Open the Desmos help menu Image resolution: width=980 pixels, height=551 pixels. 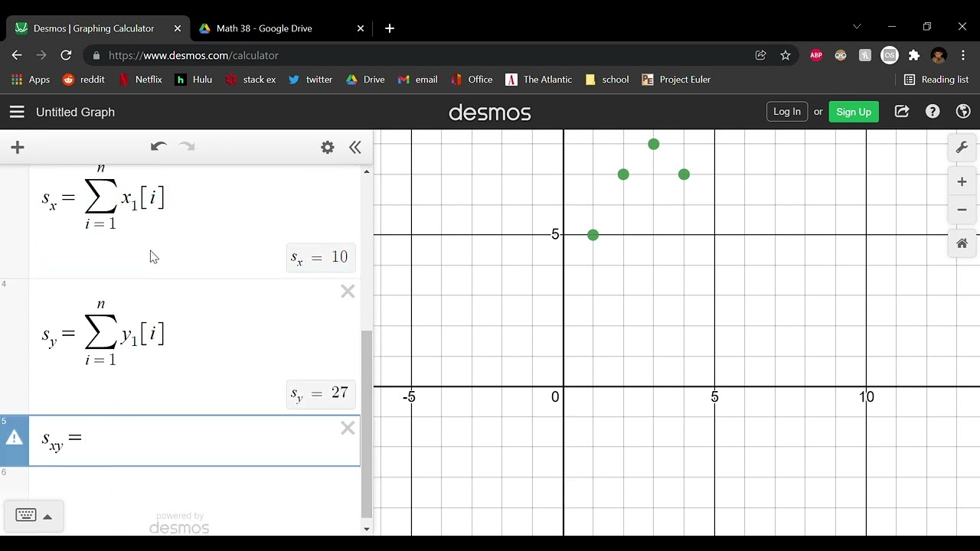[x=933, y=112]
